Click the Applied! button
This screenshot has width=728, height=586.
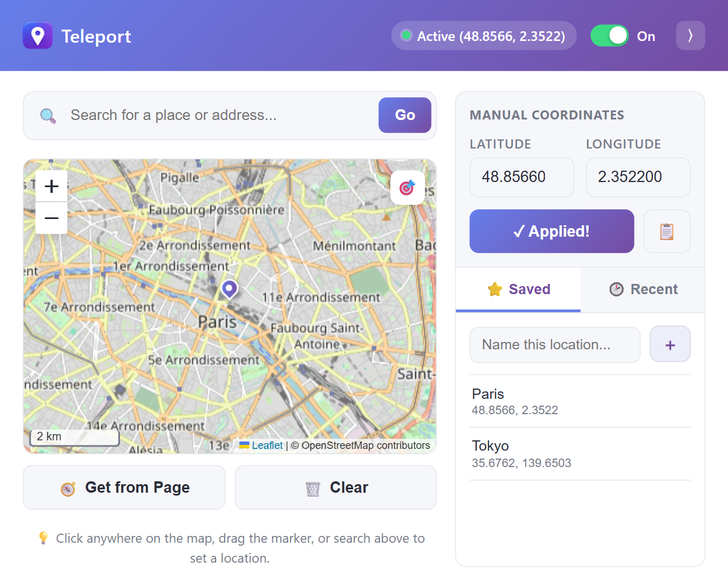552,231
